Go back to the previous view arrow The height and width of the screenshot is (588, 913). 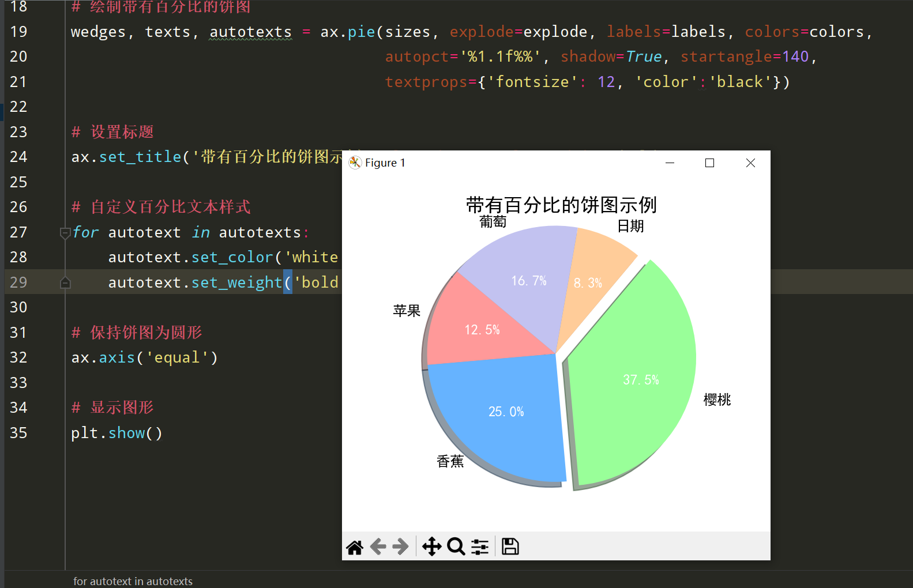click(378, 546)
